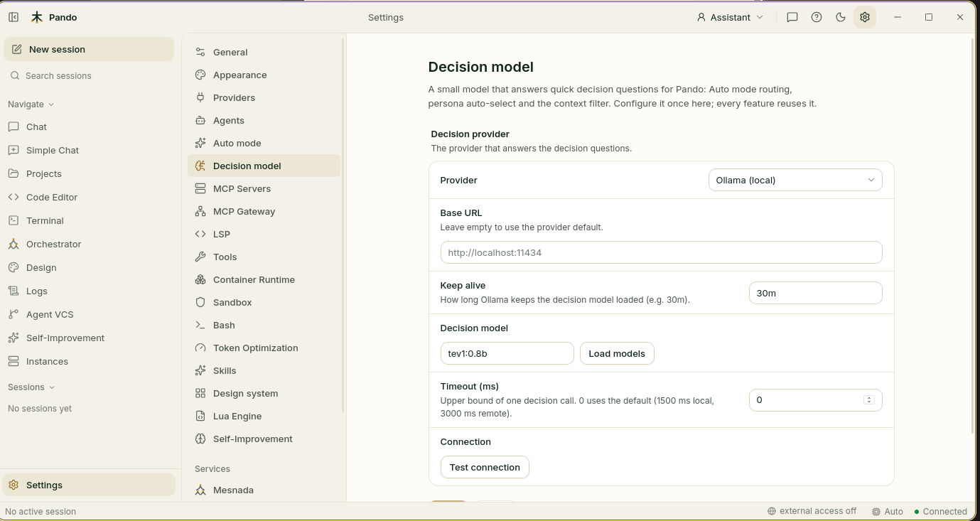Start a New session

[x=89, y=49]
